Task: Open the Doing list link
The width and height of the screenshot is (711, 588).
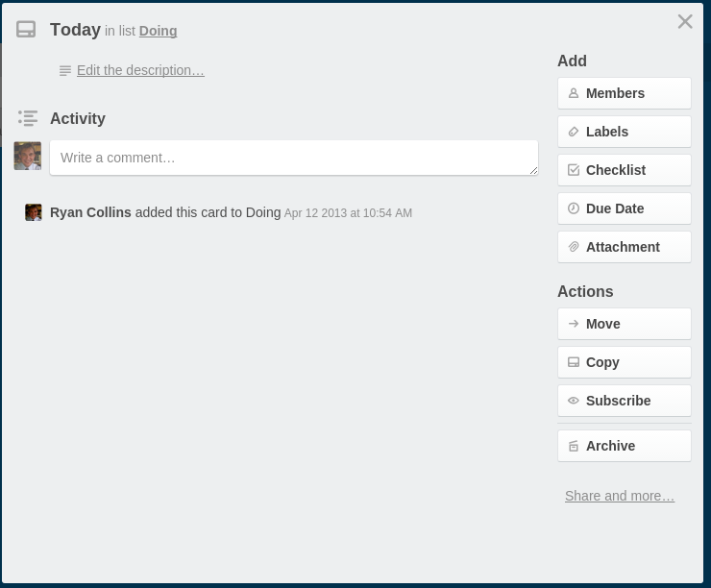Action: [x=158, y=31]
